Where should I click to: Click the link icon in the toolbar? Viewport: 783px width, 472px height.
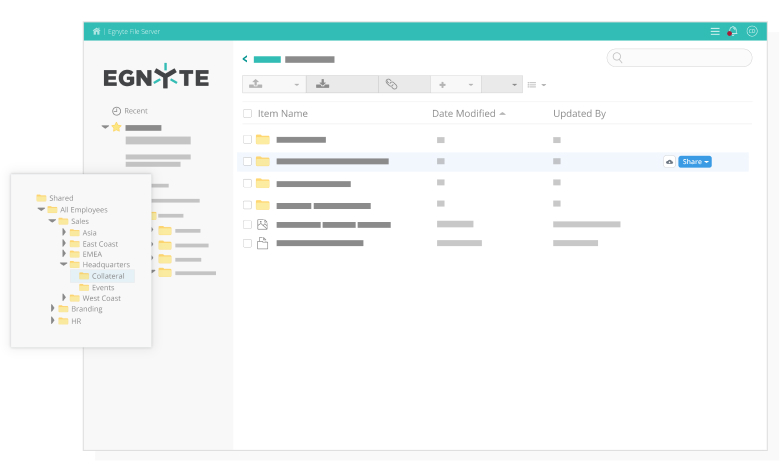coord(392,85)
